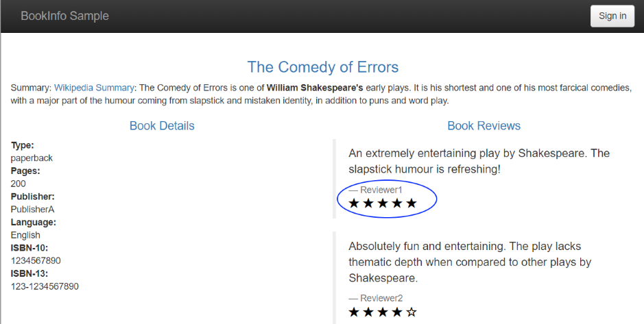Click the fourth filled star under Reviewer2
The image size is (644, 324).
point(396,312)
